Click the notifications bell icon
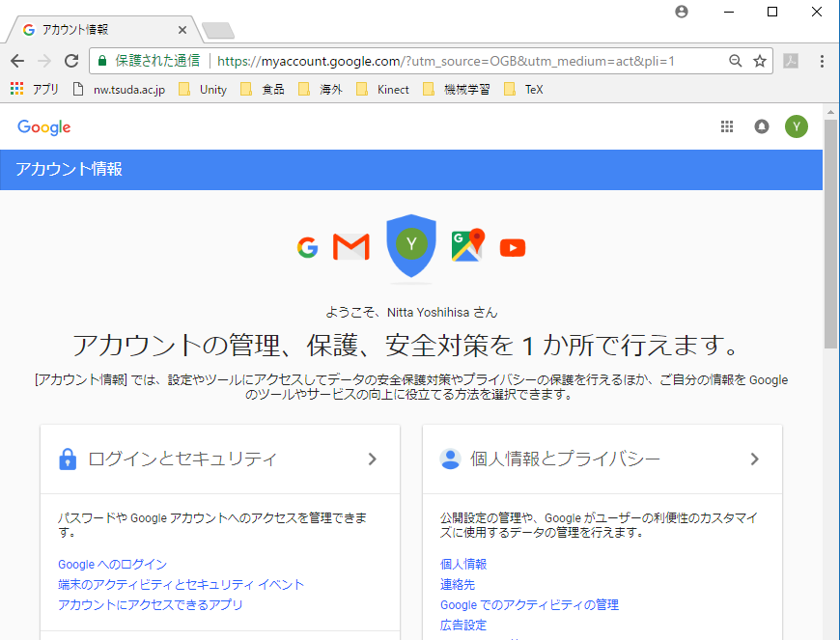The image size is (840, 640). coord(762,126)
